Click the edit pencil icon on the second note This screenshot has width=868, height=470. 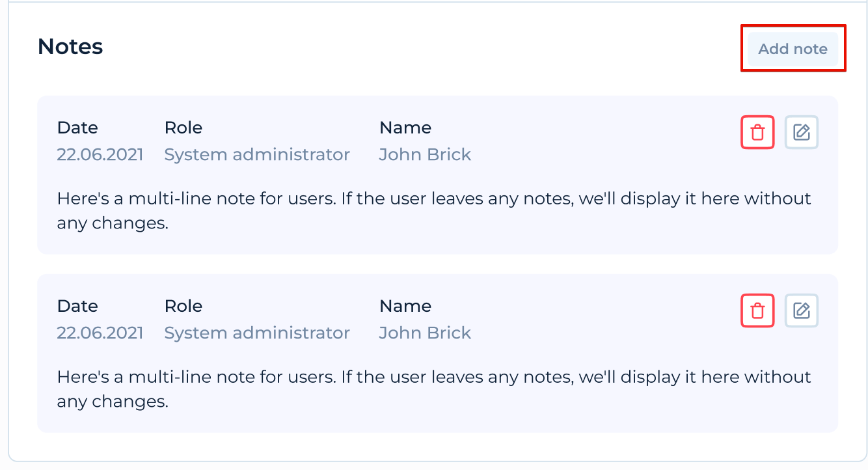pyautogui.click(x=801, y=311)
